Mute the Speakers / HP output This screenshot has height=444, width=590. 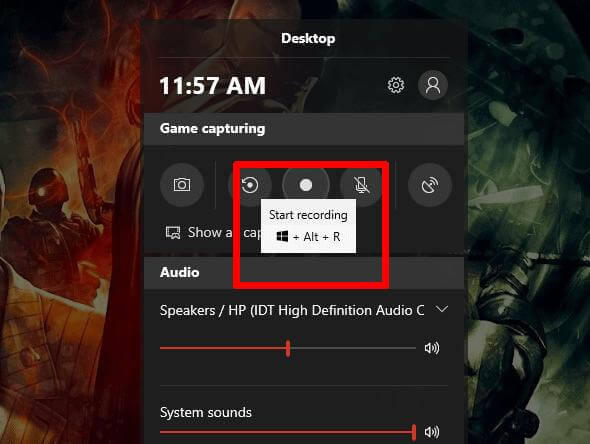point(432,348)
